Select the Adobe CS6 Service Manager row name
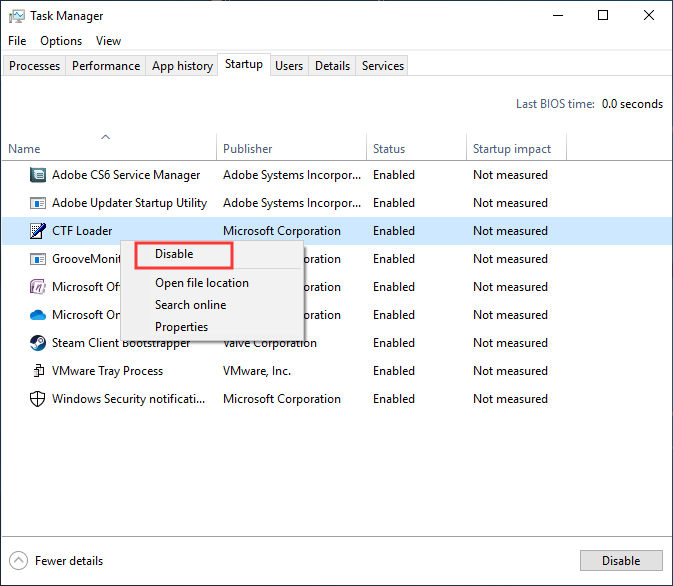This screenshot has width=673, height=586. click(x=126, y=175)
